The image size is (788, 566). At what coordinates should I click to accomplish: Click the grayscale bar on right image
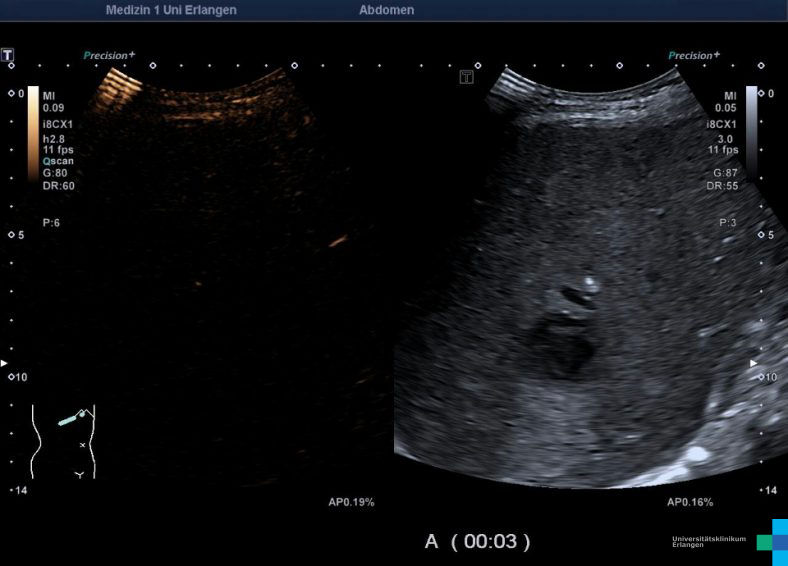(751, 130)
